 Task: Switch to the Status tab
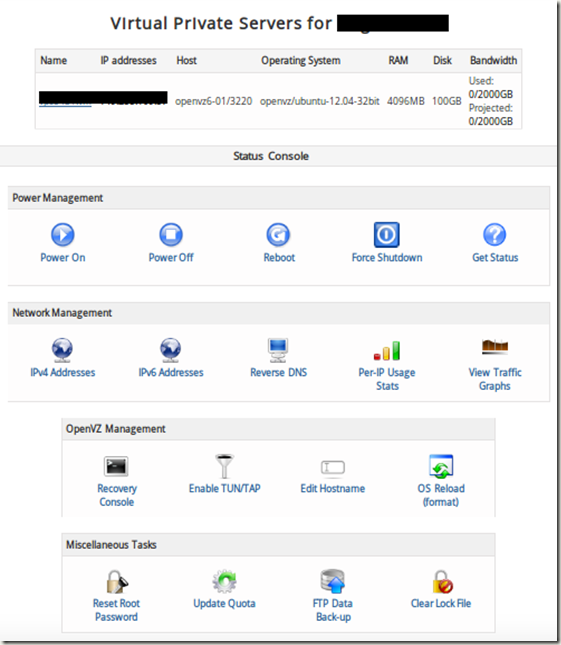pos(248,156)
